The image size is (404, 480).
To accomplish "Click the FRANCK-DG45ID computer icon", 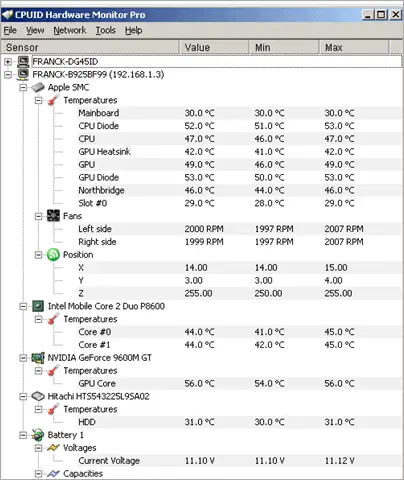I will coord(23,62).
